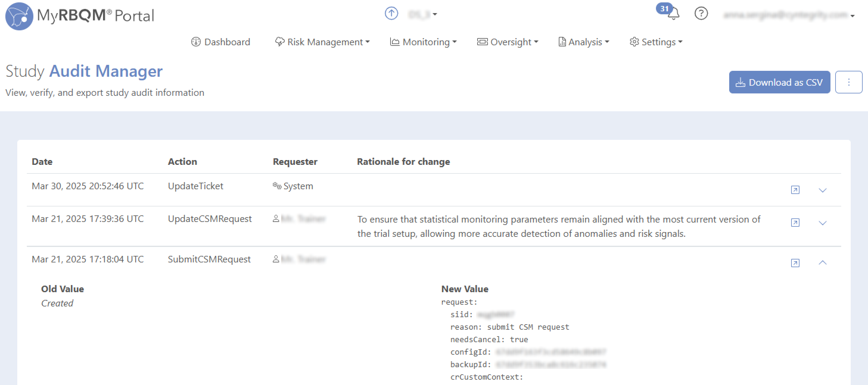
Task: Click the Old Value heading
Action: [x=62, y=289]
